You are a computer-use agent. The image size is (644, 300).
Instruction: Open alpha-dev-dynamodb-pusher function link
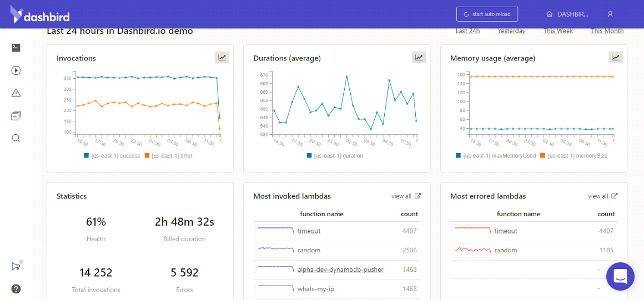tap(340, 270)
